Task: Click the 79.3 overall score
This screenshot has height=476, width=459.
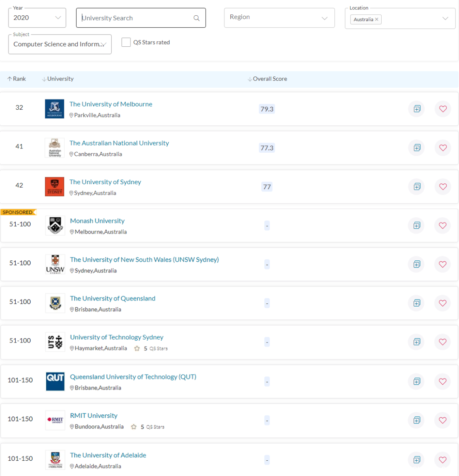Action: click(267, 109)
